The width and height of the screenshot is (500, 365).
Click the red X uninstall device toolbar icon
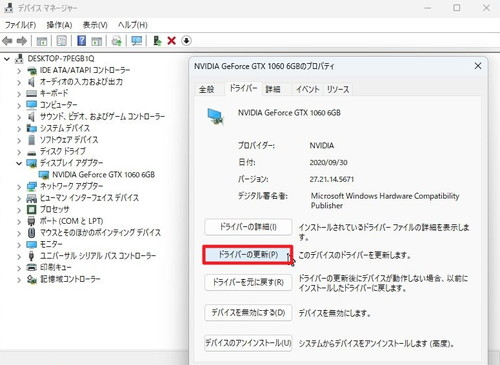point(171,41)
